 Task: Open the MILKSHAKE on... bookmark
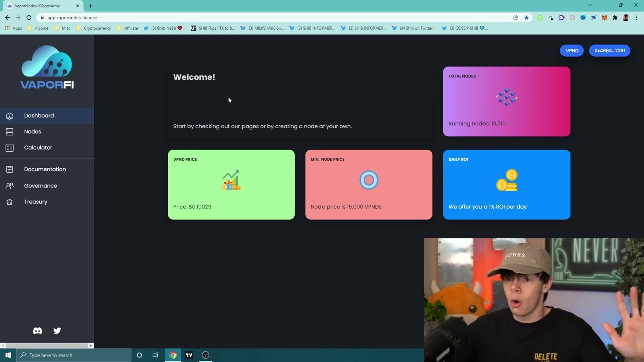[x=262, y=28]
